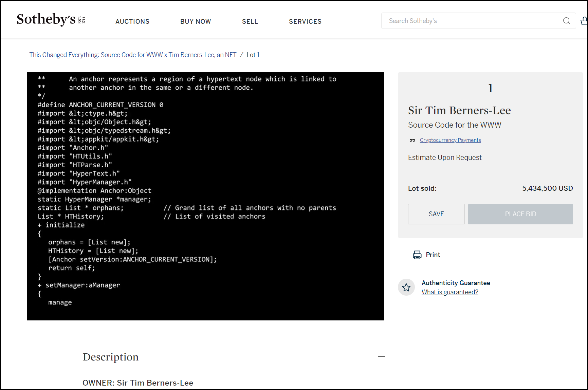Click the printer icon
This screenshot has height=390, width=588.
[x=417, y=255]
